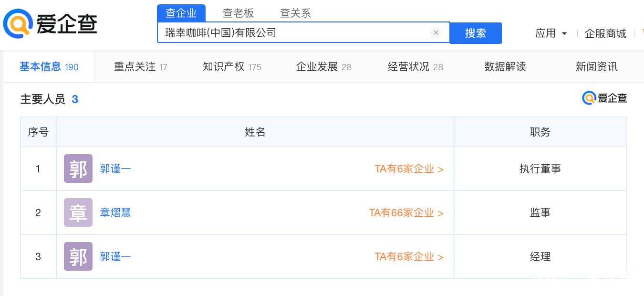This screenshot has width=644, height=296.
Task: Click the 章 avatar for 章熠慧
Action: pyautogui.click(x=78, y=212)
